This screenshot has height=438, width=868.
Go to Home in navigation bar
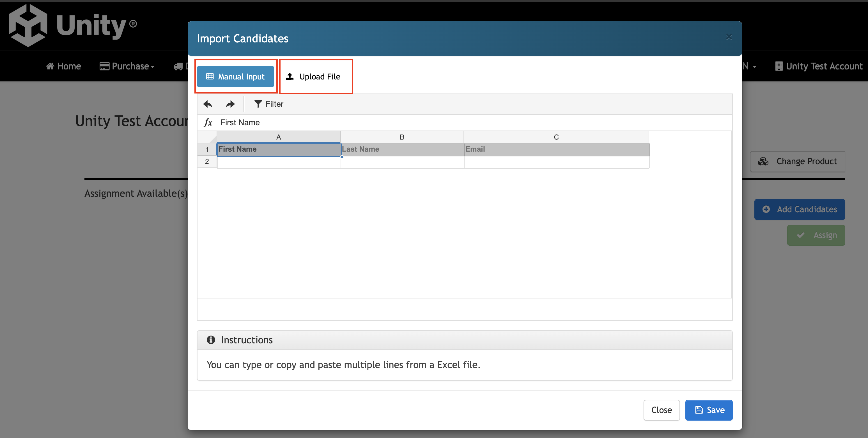pos(63,66)
